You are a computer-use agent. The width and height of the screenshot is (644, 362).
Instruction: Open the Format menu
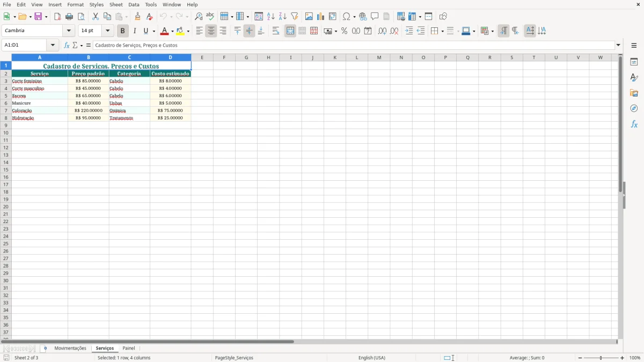[75, 4]
